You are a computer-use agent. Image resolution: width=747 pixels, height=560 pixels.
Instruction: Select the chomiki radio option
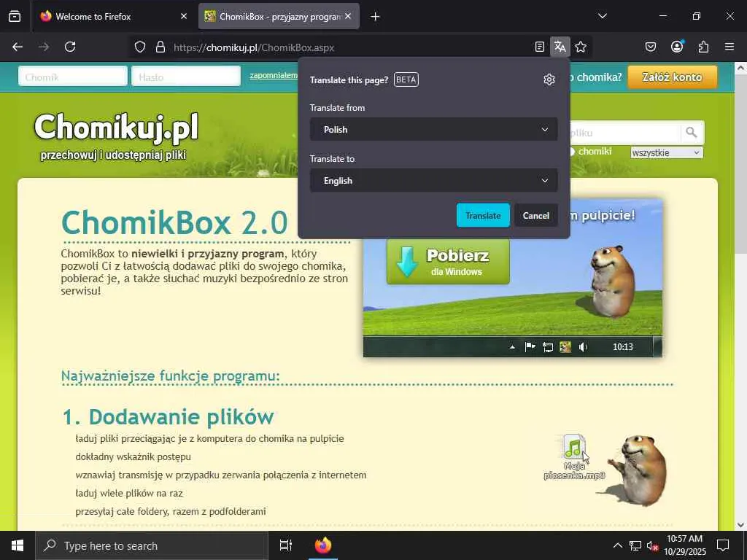[572, 152]
